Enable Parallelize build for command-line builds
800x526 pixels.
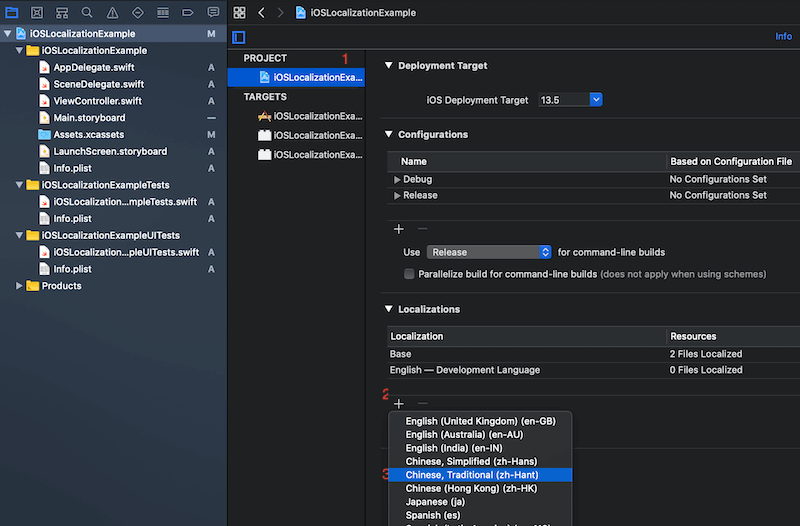coord(409,274)
